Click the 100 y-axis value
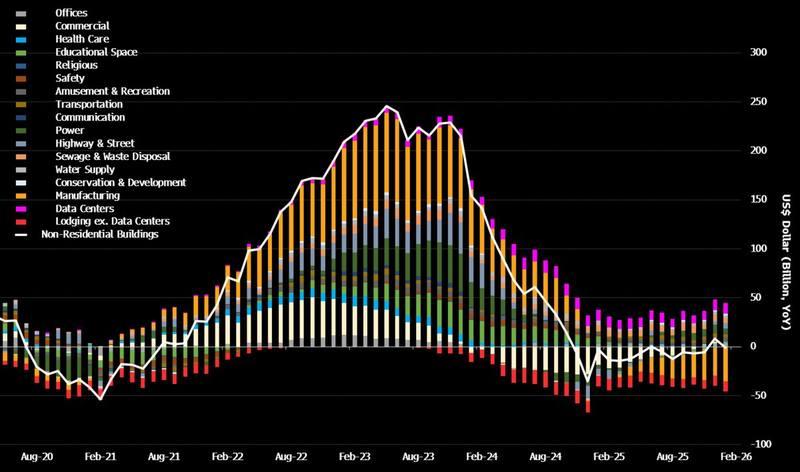The height and width of the screenshot is (472, 800). (758, 249)
